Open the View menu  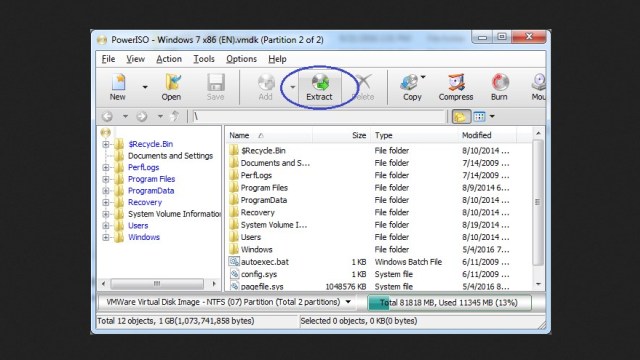[x=136, y=59]
